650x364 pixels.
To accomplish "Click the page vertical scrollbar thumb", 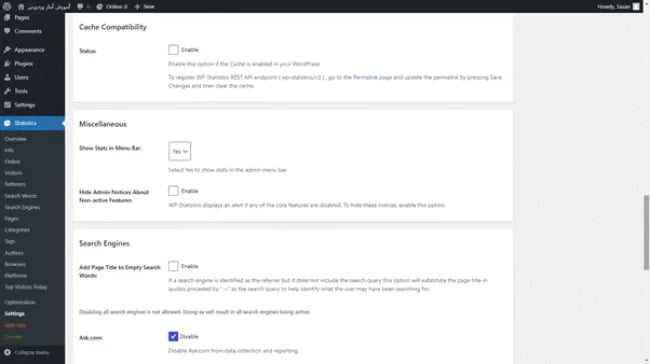I will coord(646,233).
